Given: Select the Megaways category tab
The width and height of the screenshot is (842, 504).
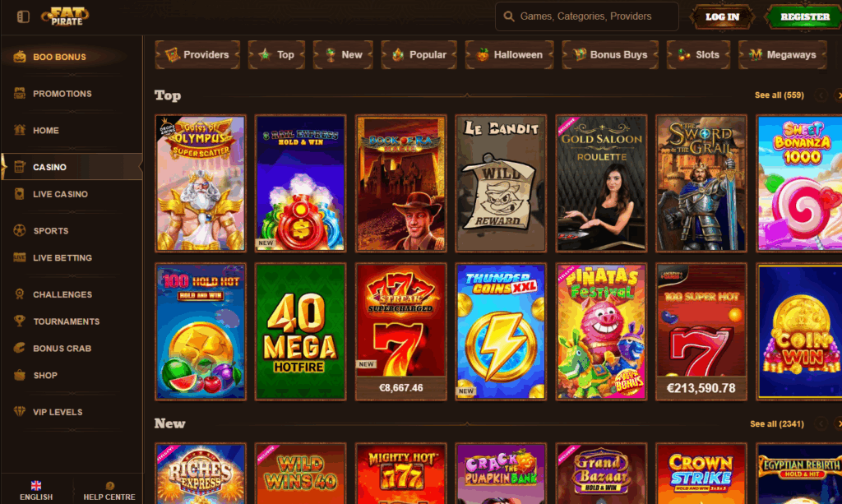Looking at the screenshot, I should pos(783,55).
